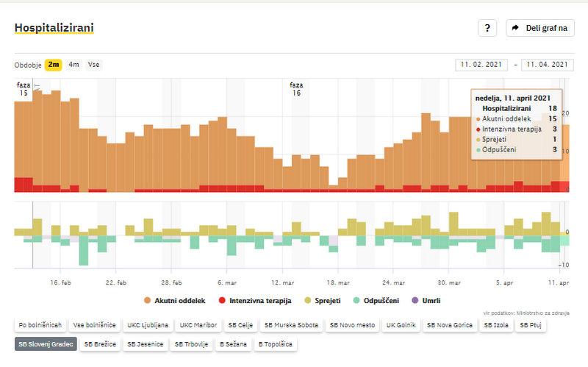Open the Hospitalizirani heading link
588x367 pixels.
tap(54, 28)
